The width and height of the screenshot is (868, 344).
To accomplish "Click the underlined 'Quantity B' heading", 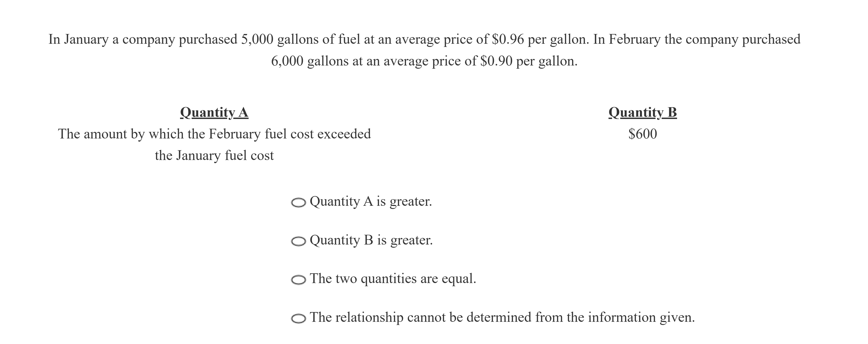I will 643,112.
